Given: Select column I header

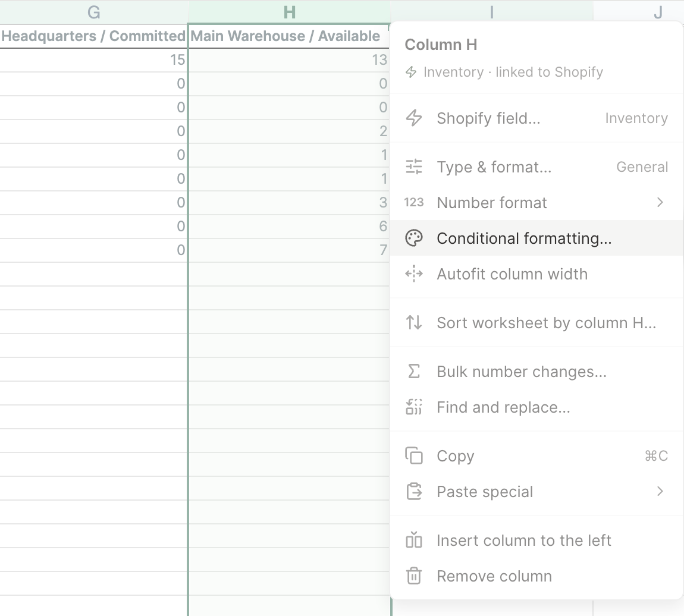Looking at the screenshot, I should tap(492, 11).
